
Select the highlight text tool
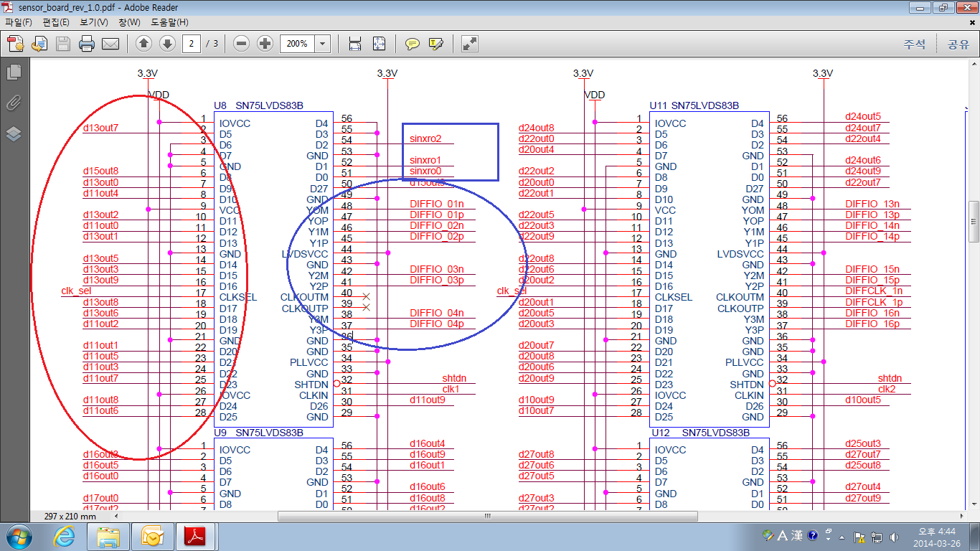pyautogui.click(x=436, y=44)
